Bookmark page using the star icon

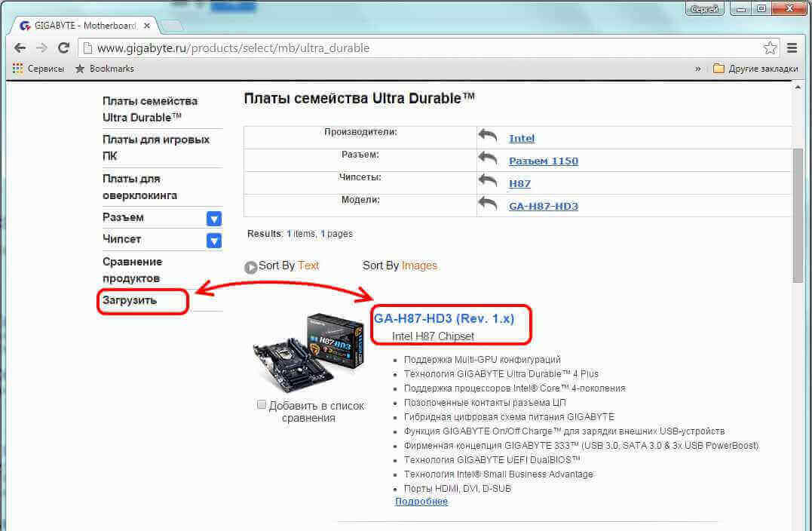click(770, 48)
